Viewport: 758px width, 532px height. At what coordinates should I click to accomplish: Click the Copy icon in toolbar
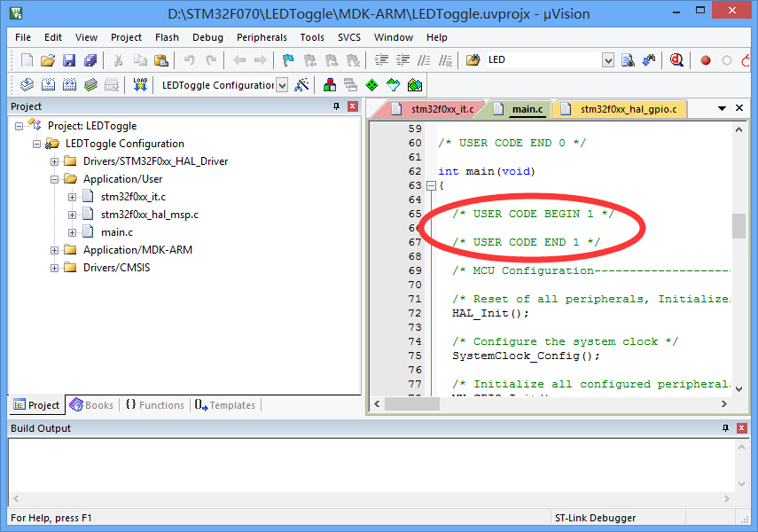coord(140,60)
